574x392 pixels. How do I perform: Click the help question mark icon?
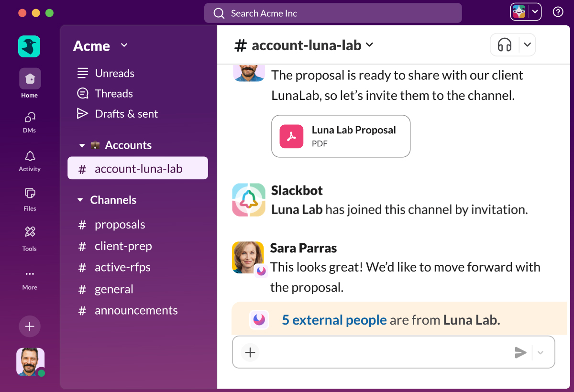(558, 12)
